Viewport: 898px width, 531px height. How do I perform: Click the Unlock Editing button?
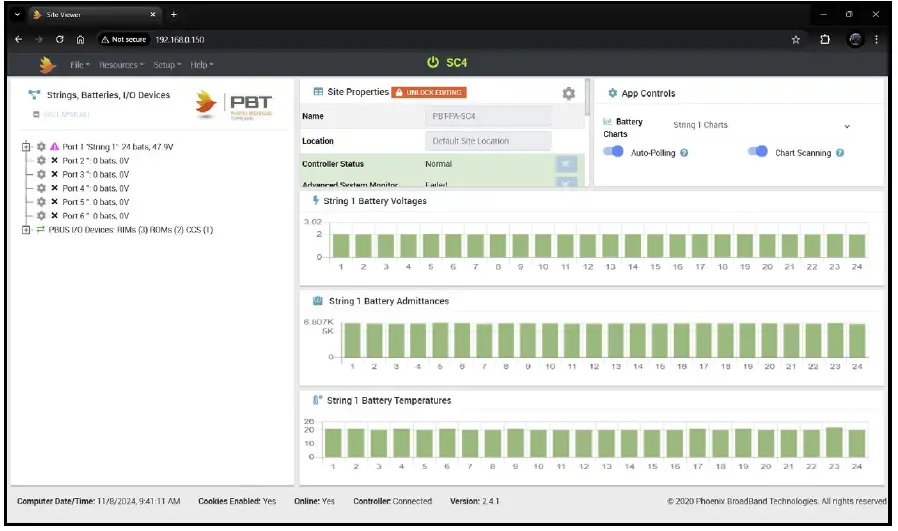(x=429, y=92)
